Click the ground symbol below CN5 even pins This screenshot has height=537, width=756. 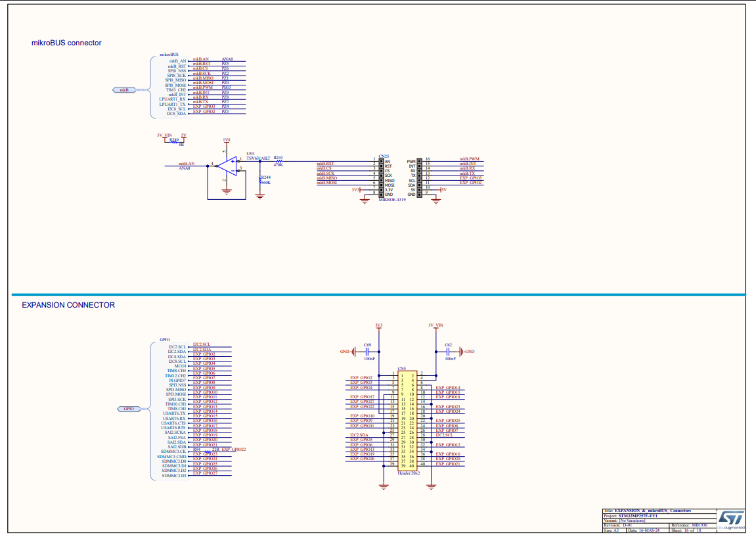[x=431, y=486]
